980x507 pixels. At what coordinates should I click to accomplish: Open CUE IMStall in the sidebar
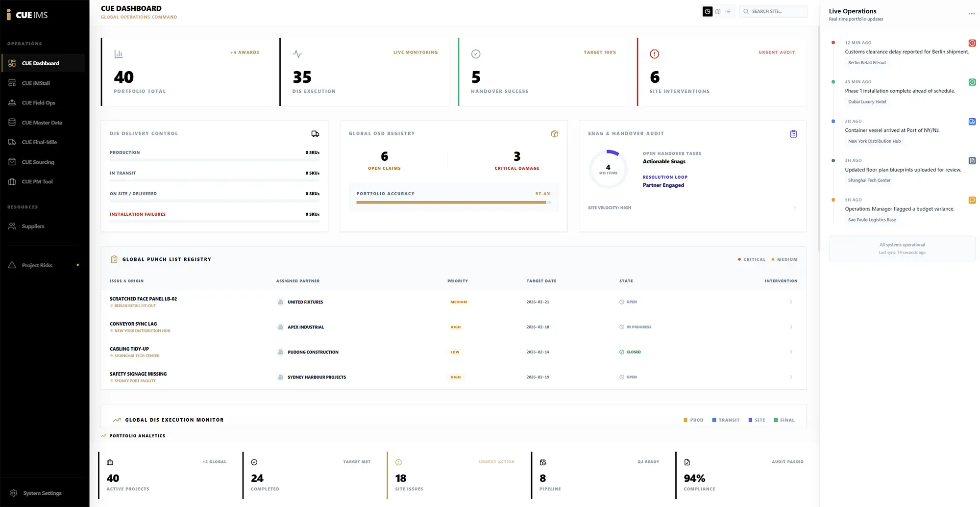[x=36, y=83]
